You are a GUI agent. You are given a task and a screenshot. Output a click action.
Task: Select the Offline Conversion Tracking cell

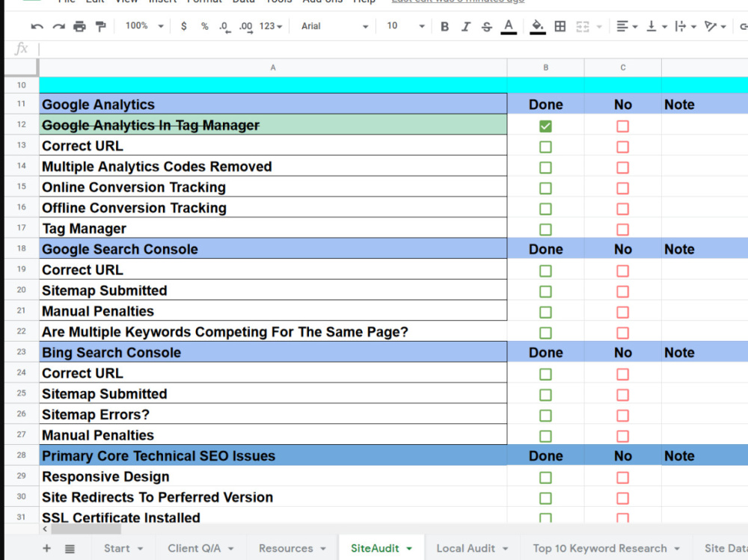coord(273,208)
